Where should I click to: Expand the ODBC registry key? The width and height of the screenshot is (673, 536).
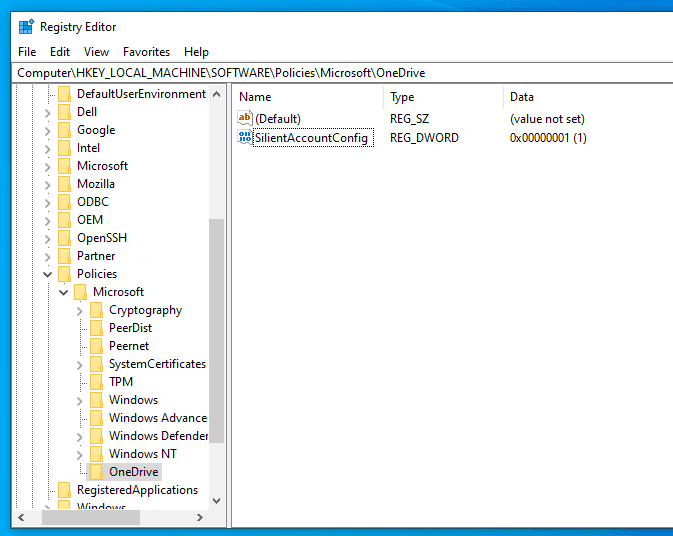pos(48,203)
